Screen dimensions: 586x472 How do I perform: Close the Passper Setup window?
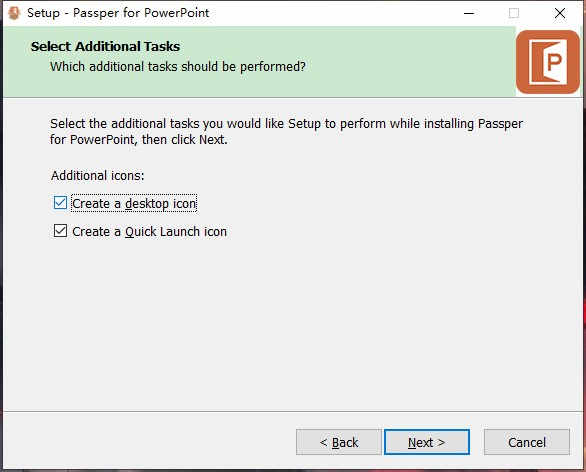pyautogui.click(x=560, y=13)
